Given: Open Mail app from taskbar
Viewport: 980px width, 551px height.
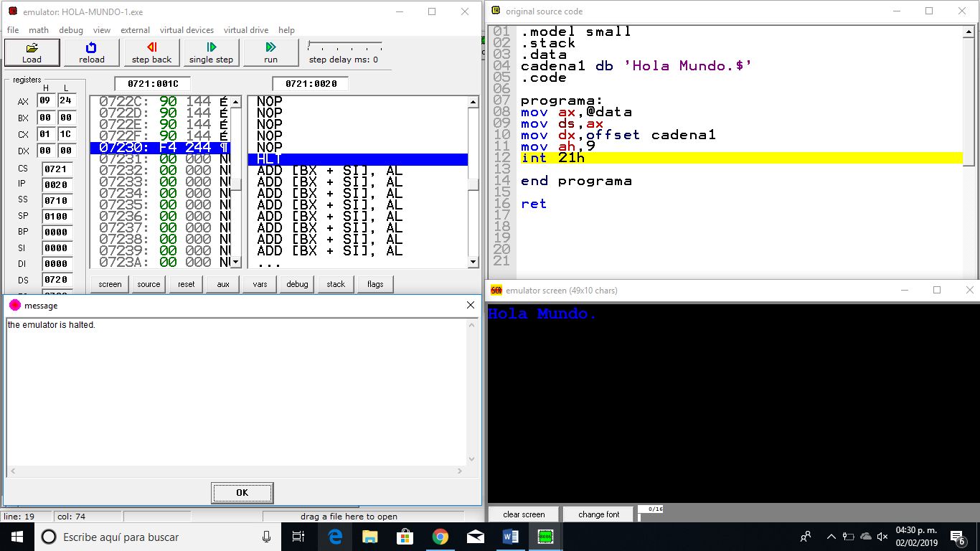Looking at the screenshot, I should pos(475,537).
